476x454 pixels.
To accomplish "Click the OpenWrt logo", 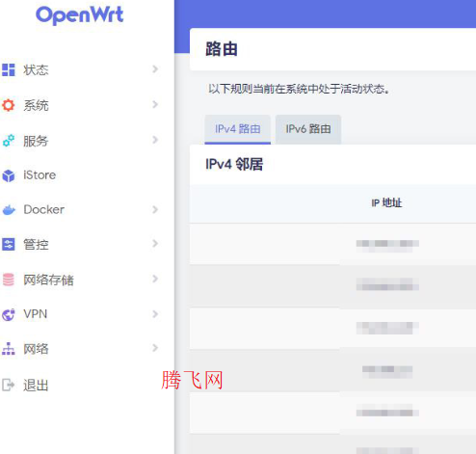I will [x=80, y=15].
